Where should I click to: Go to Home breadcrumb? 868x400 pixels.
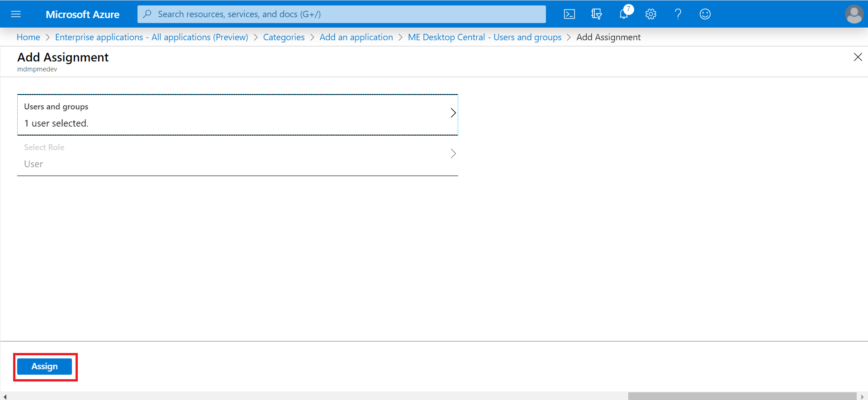(x=28, y=37)
